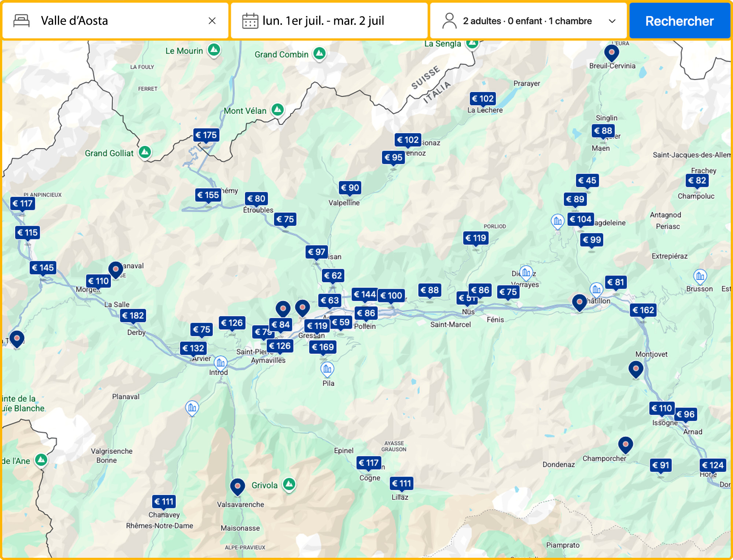This screenshot has height=560, width=733.
Task: Click the Rechercher search button
Action: [679, 21]
